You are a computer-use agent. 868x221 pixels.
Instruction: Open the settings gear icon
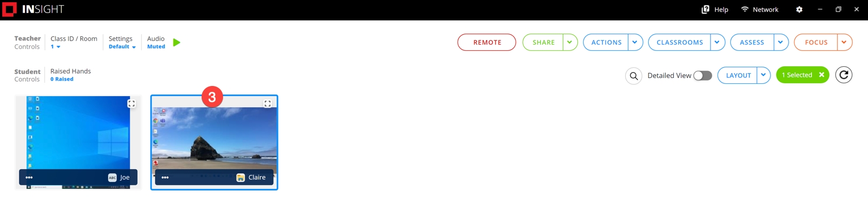[x=799, y=10]
